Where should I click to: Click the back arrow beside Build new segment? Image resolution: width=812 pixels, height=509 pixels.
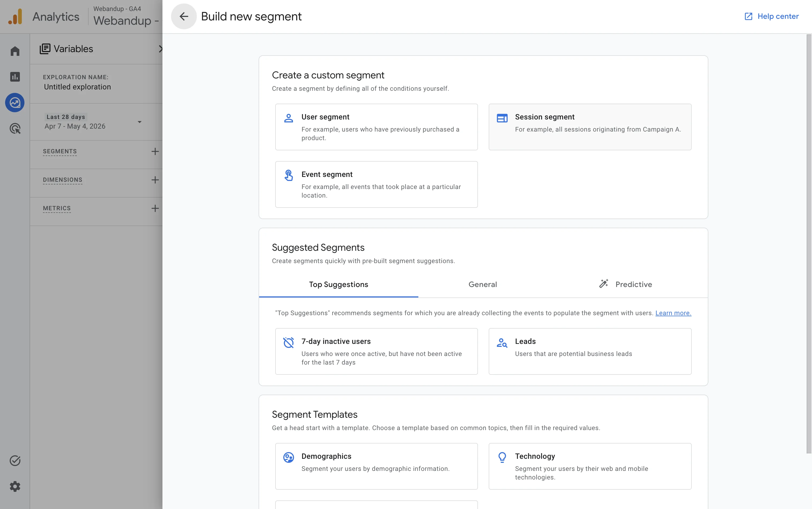(183, 16)
